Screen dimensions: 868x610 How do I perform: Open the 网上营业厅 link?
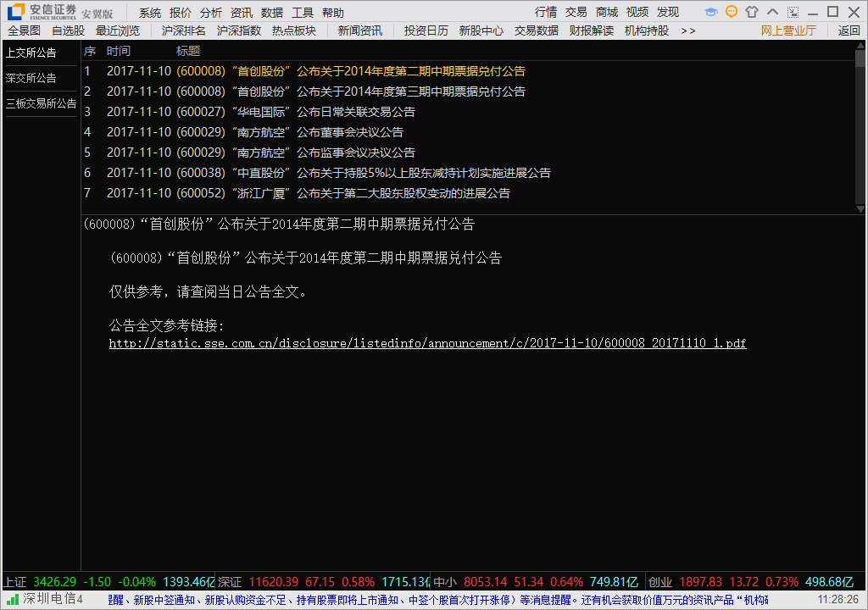(788, 31)
